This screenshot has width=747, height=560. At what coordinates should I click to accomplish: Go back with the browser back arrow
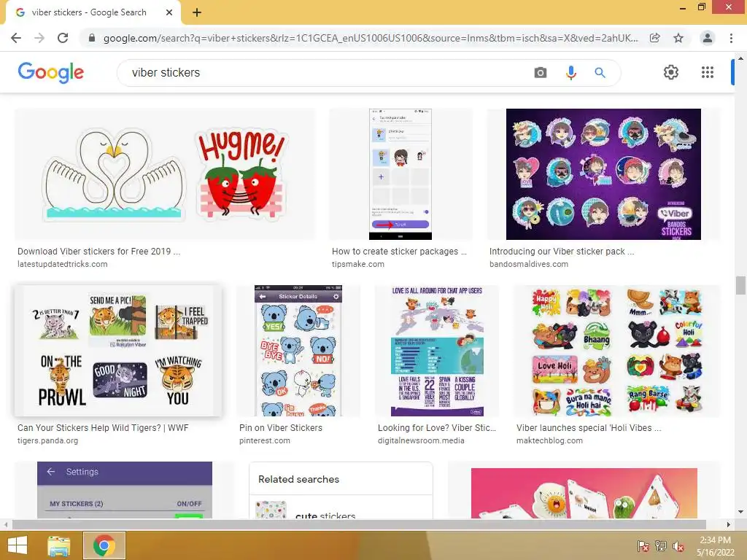16,38
